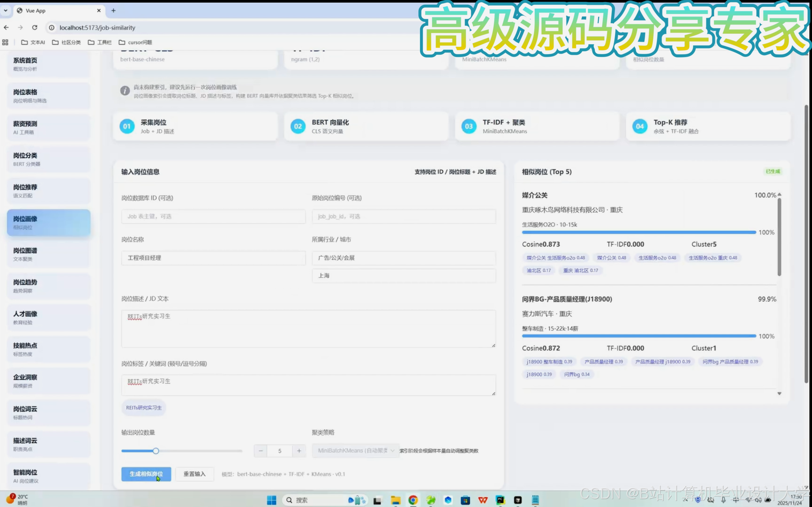
Task: Open the apps grid icon in bookmarks bar
Action: tap(5, 42)
